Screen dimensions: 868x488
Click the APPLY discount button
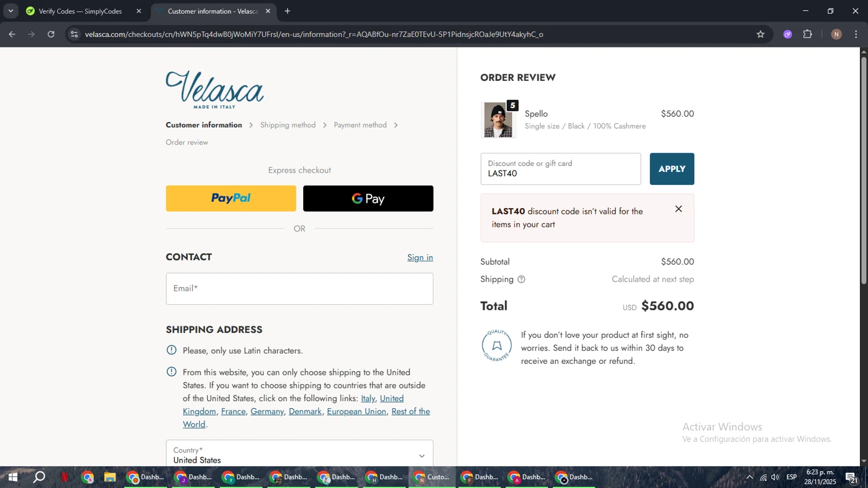[x=672, y=169]
